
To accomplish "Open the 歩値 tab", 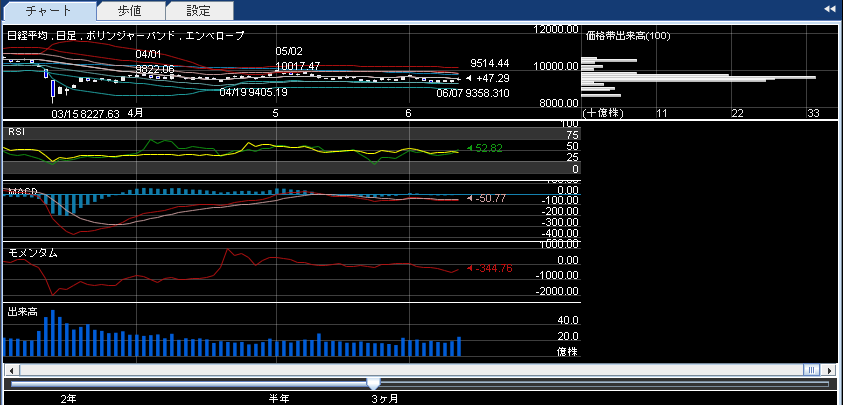I will pyautogui.click(x=131, y=11).
